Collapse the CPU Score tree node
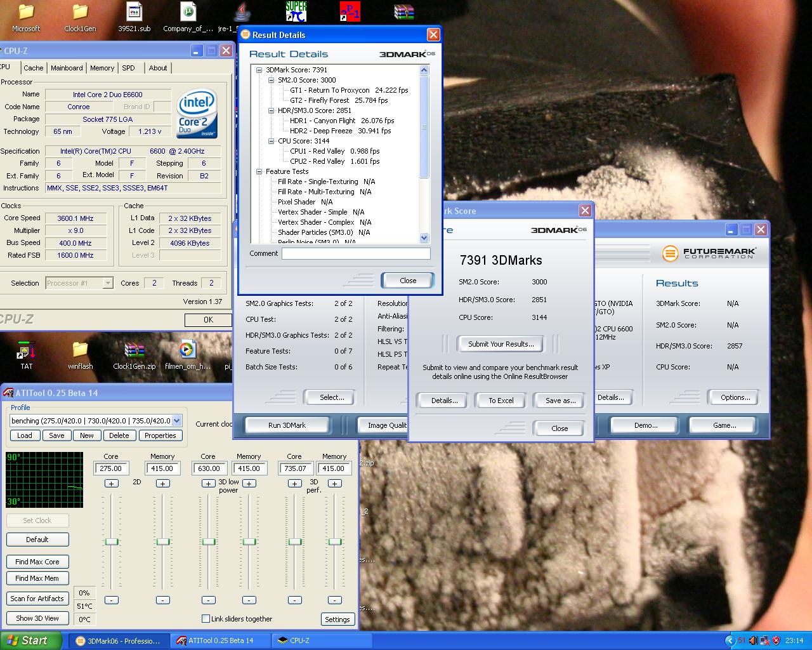Image resolution: width=812 pixels, height=650 pixels. [x=271, y=141]
